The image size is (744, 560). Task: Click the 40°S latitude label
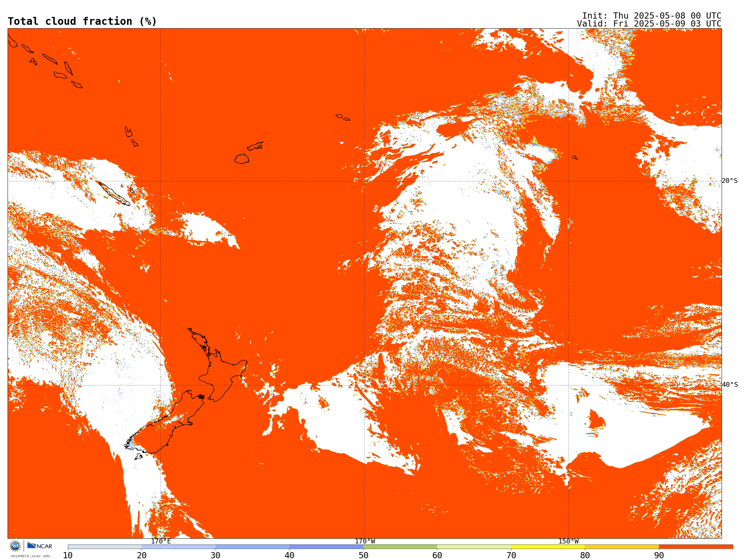pos(730,385)
